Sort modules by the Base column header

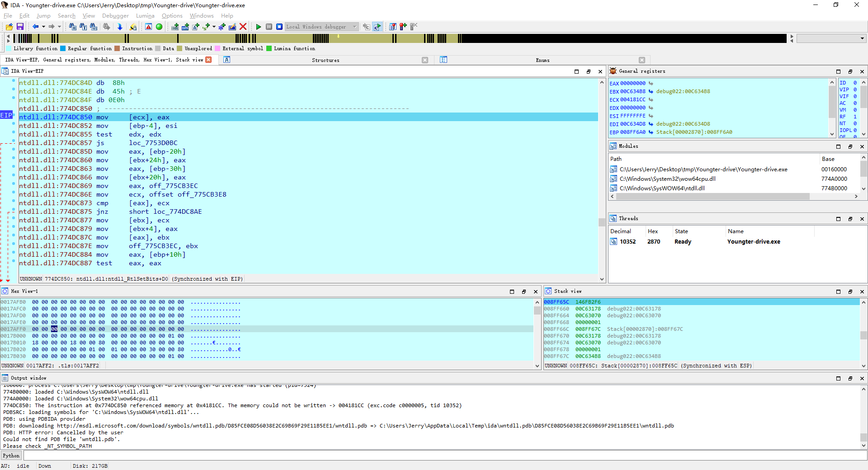840,159
